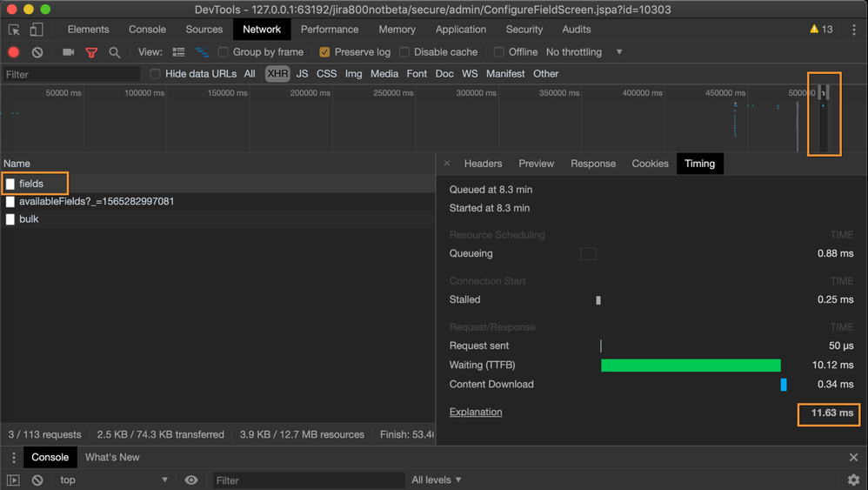The height and width of the screenshot is (490, 868).
Task: Open the console drawer three-dot menu
Action: (x=13, y=457)
